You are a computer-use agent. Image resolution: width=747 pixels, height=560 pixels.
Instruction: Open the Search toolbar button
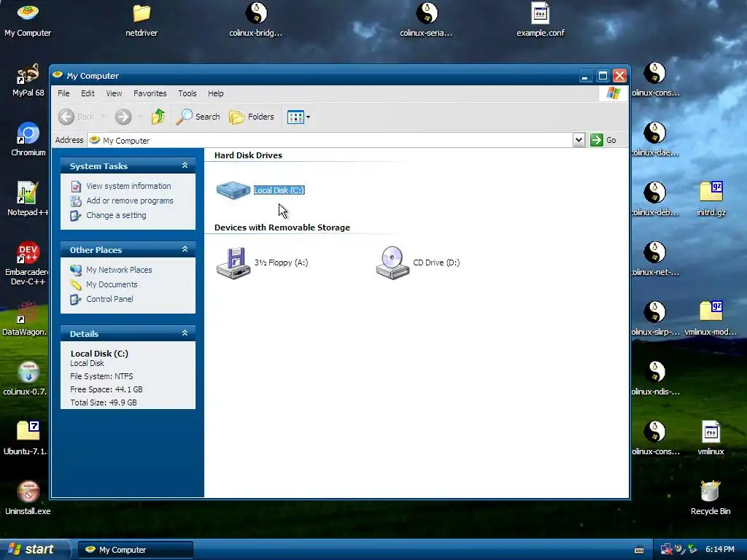(x=198, y=117)
